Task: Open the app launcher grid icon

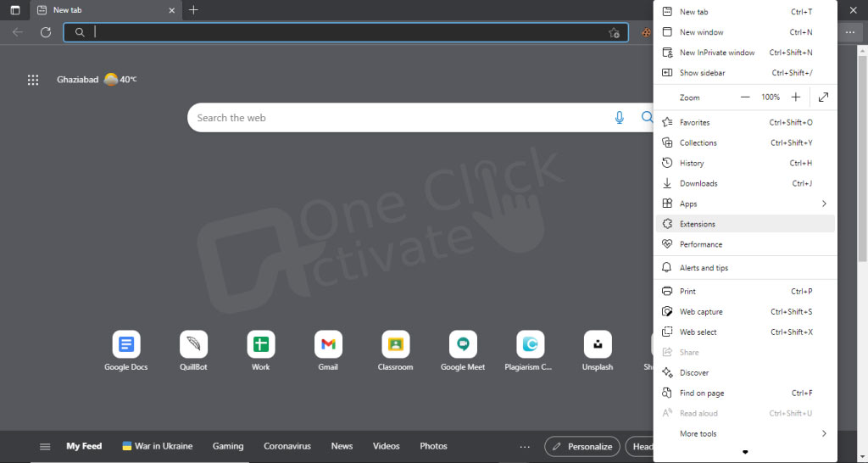Action: 33,80
